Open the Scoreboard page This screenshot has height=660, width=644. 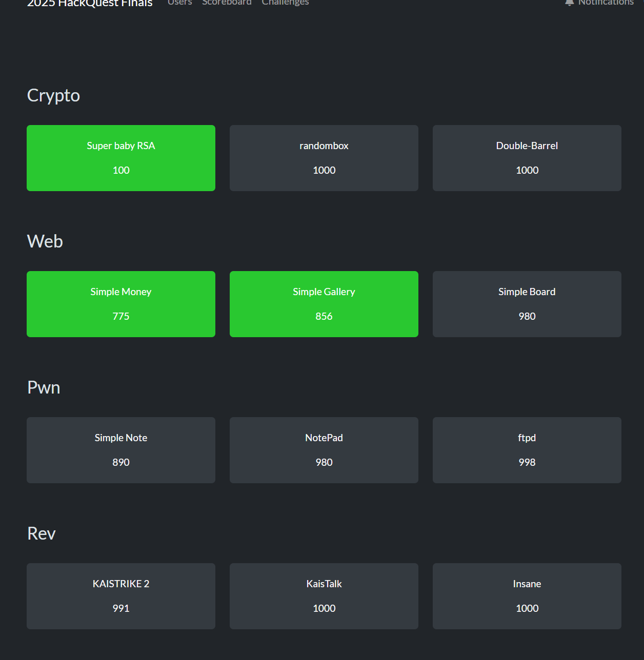coord(227,3)
